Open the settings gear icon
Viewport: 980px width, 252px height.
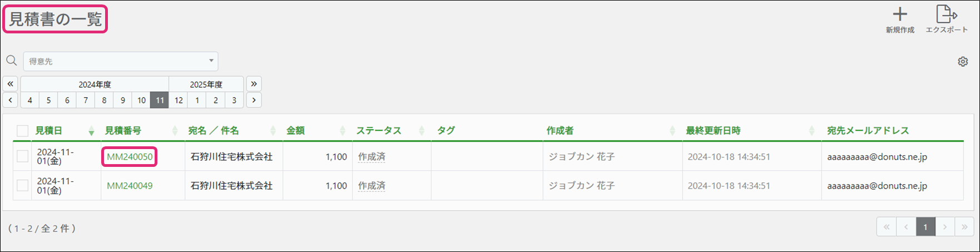coord(963,62)
